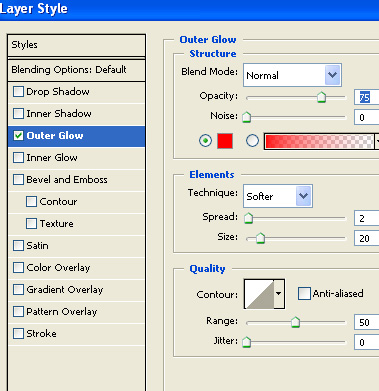Select the Inner Shadow row label
Image resolution: width=379 pixels, height=391 pixels.
click(59, 114)
